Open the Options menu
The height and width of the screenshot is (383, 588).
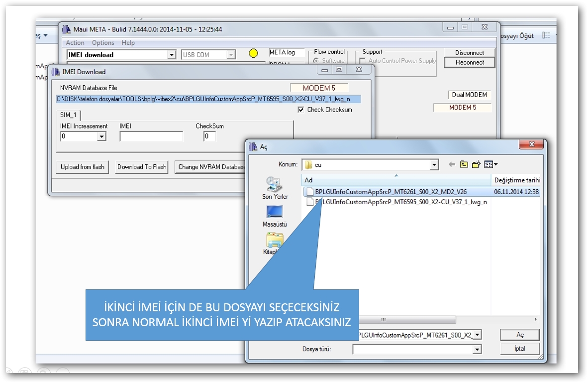point(103,43)
